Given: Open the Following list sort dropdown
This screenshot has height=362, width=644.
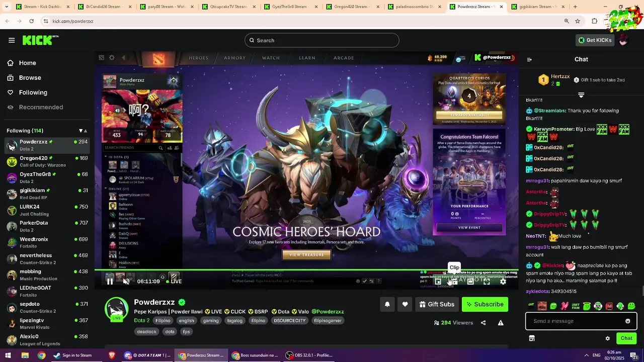Looking at the screenshot, I should [83, 131].
